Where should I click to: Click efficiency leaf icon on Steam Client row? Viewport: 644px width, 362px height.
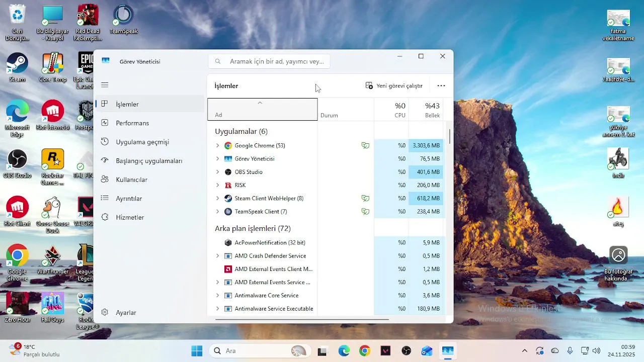tap(365, 199)
